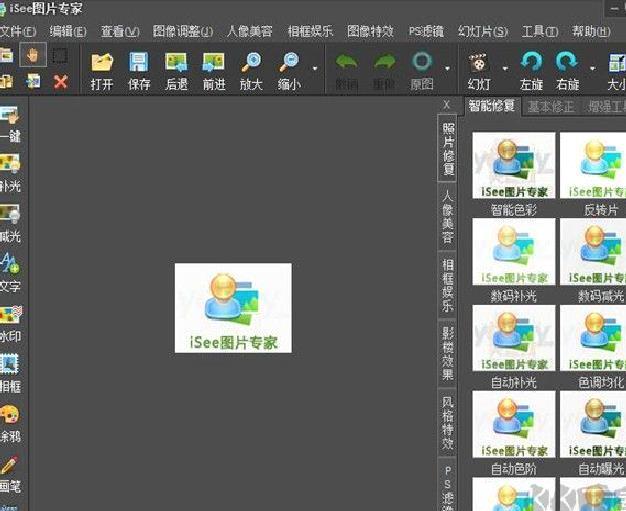Click the green redo arrow icon
Image resolution: width=626 pixels, height=511 pixels.
tap(384, 62)
